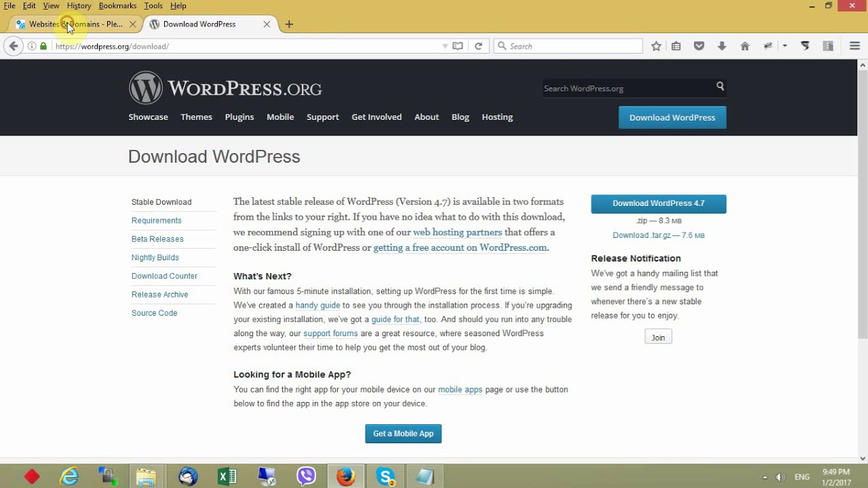This screenshot has width=868, height=488.
Task: Open the Downloads arrow icon
Action: coord(722,46)
